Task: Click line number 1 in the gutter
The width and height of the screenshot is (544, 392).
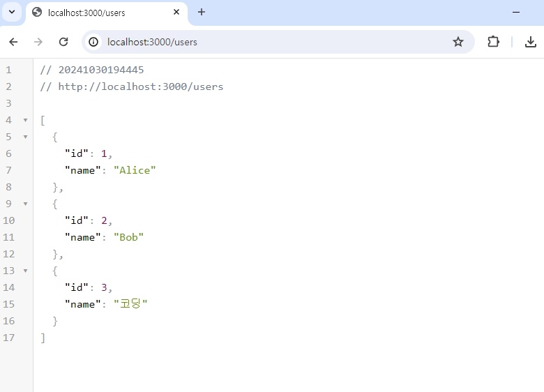Action: point(8,70)
